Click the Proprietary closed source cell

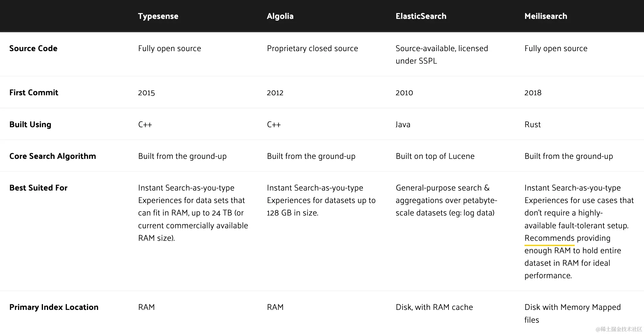point(312,49)
